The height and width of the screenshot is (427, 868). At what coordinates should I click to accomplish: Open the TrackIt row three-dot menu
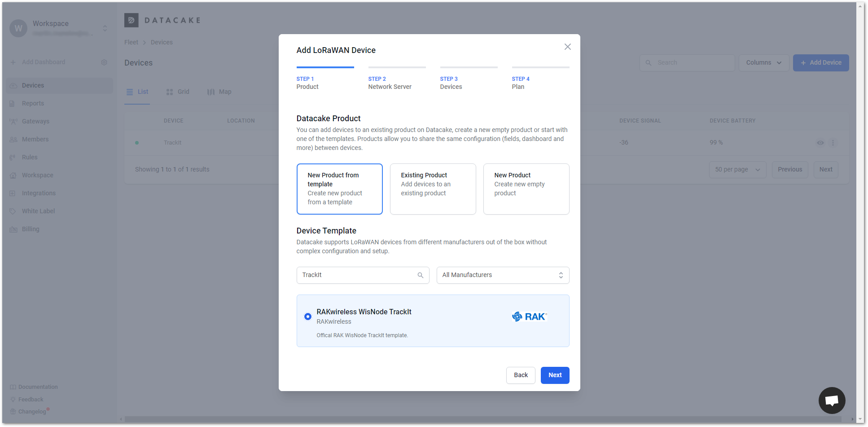pyautogui.click(x=833, y=143)
